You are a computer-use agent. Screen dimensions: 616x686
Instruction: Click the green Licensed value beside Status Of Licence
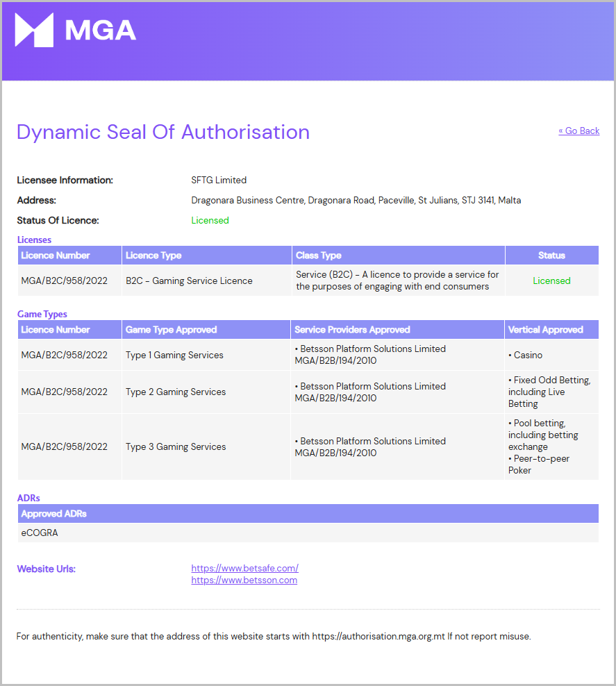(210, 221)
